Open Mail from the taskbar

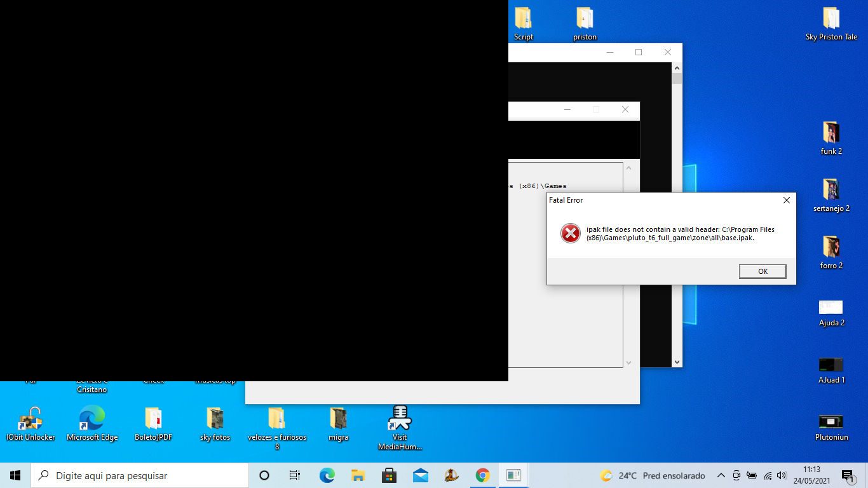[x=420, y=475]
